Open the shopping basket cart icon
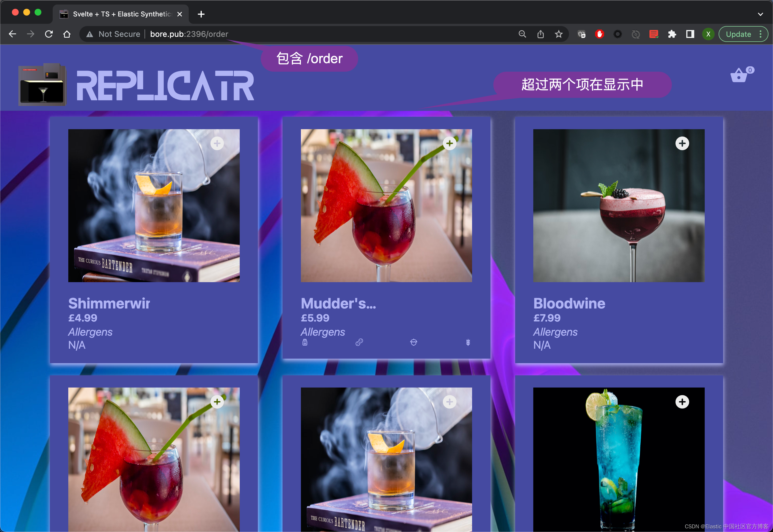773x532 pixels. [739, 75]
